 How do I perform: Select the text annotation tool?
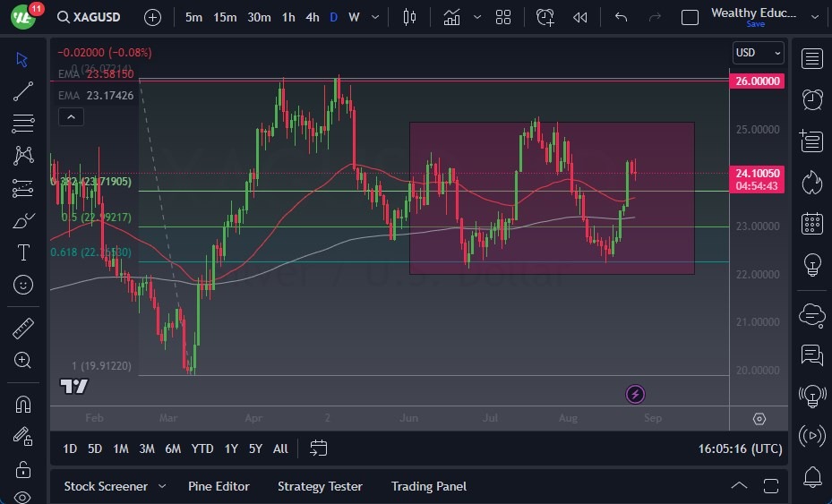[x=23, y=252]
